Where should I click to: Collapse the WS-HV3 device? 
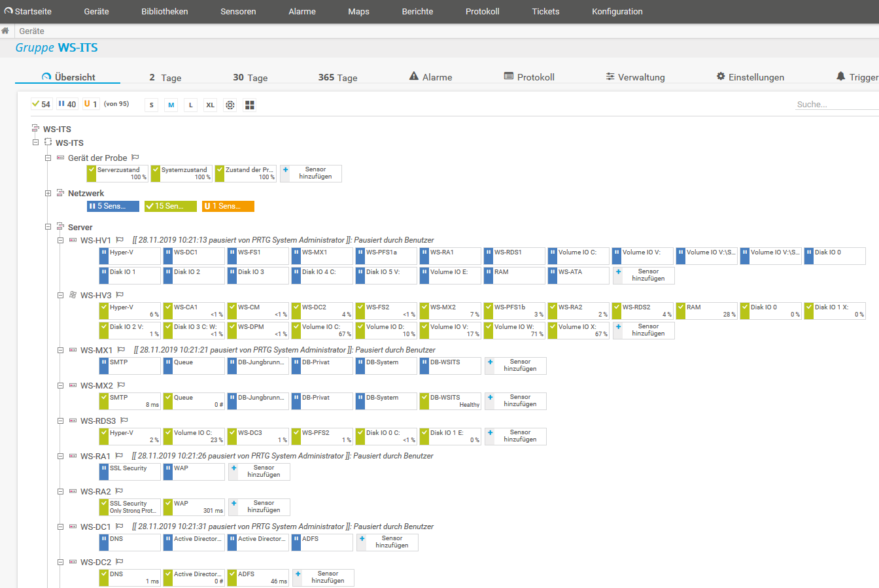click(60, 295)
